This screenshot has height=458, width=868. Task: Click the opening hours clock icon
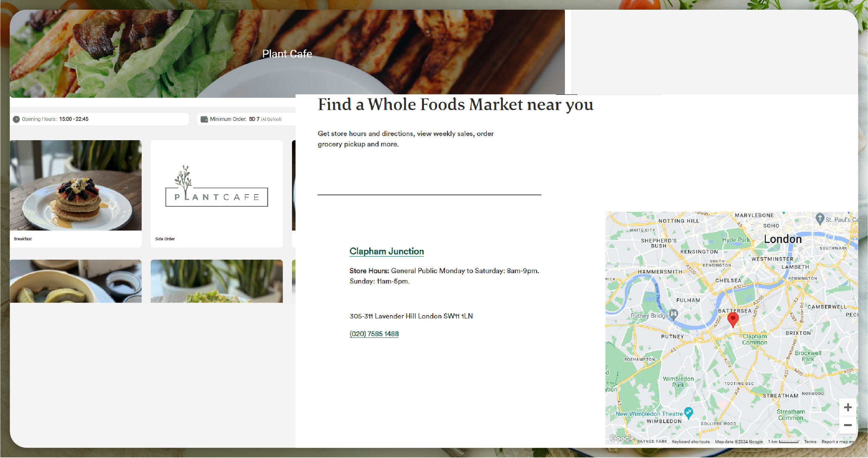(16, 119)
